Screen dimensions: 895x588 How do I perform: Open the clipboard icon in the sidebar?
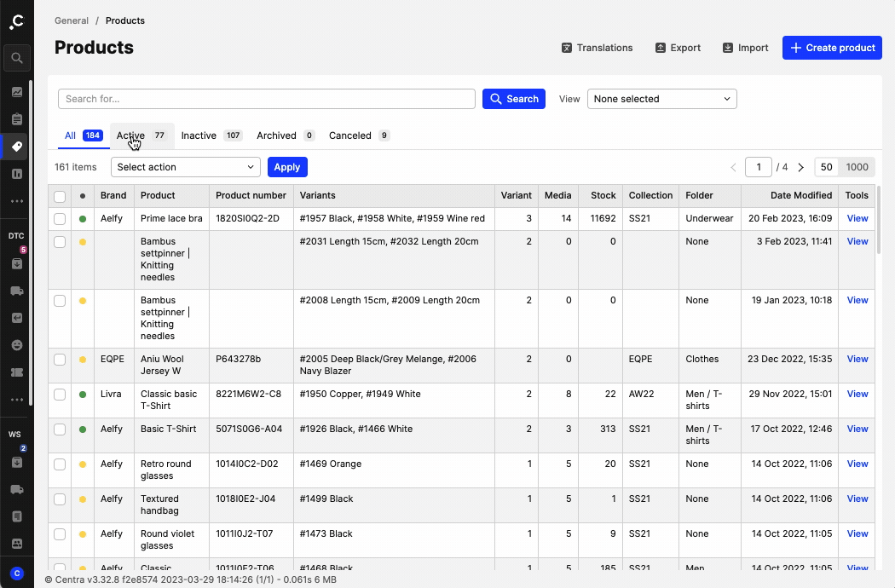(17, 119)
